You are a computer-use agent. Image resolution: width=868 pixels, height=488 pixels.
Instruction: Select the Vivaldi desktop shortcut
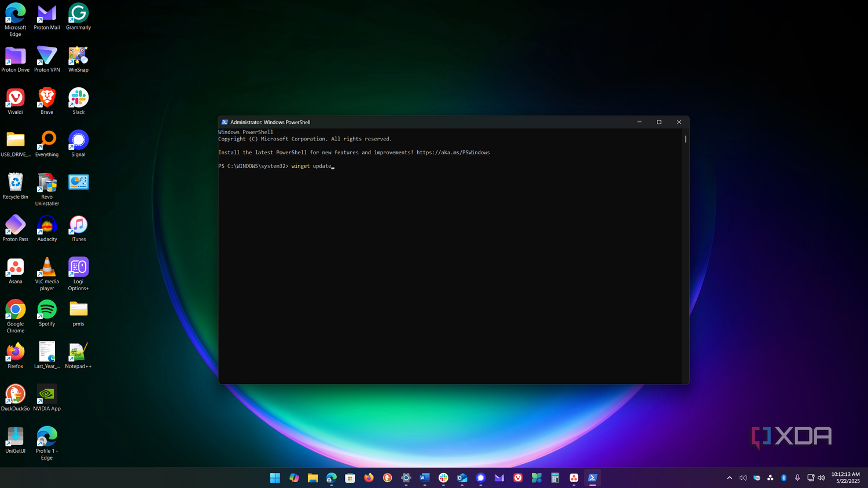pos(16,101)
